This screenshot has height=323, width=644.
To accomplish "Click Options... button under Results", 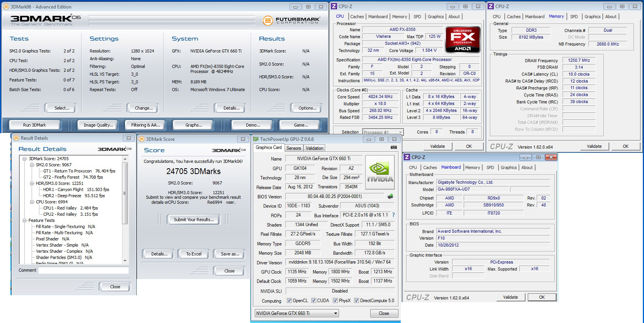I will coord(307,108).
